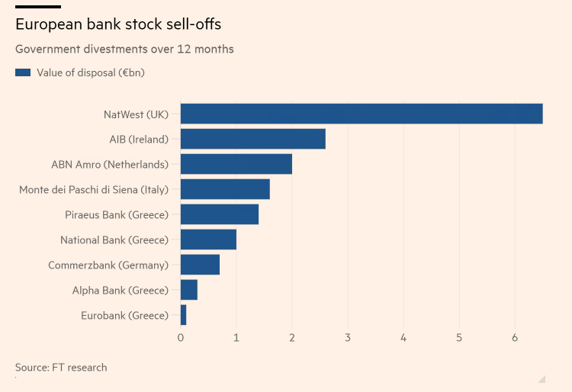572x392 pixels.
Task: Click the 'Commerzbank (Germany)' axis label
Action: [x=108, y=265]
